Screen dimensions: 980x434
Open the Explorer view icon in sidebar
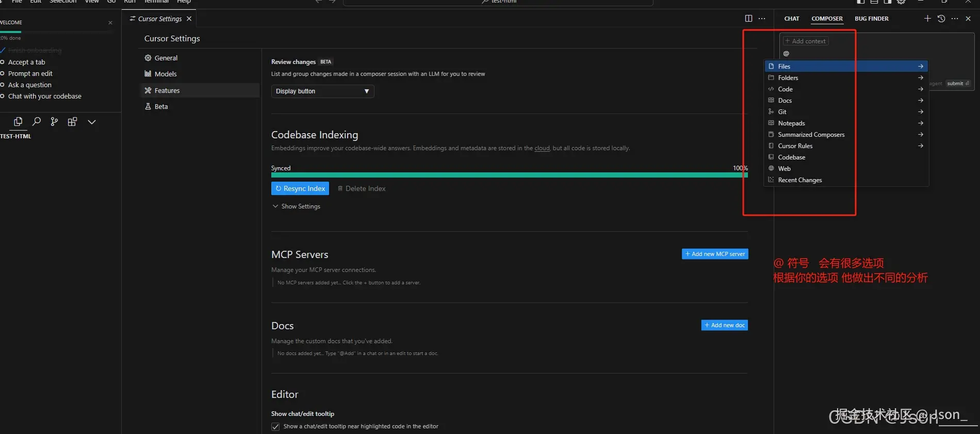click(x=18, y=122)
